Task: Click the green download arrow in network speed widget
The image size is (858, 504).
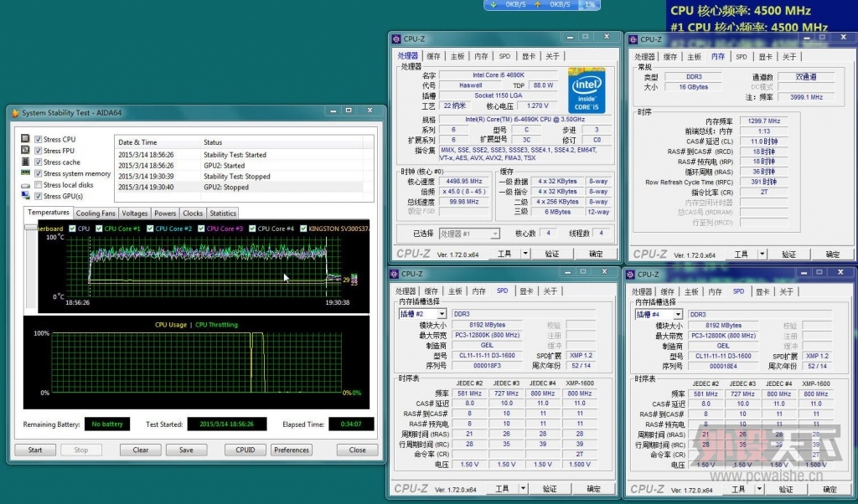Action: click(x=494, y=4)
